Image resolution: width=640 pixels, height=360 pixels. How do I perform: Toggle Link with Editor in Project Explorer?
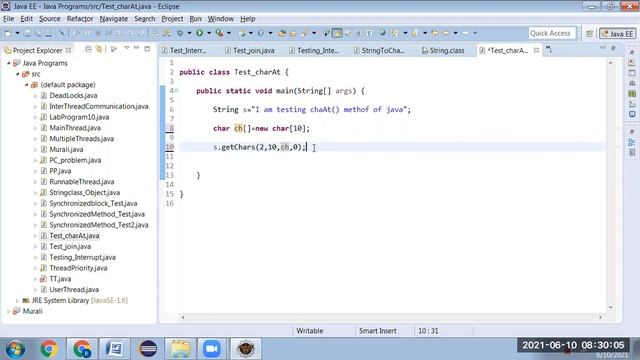point(99,49)
